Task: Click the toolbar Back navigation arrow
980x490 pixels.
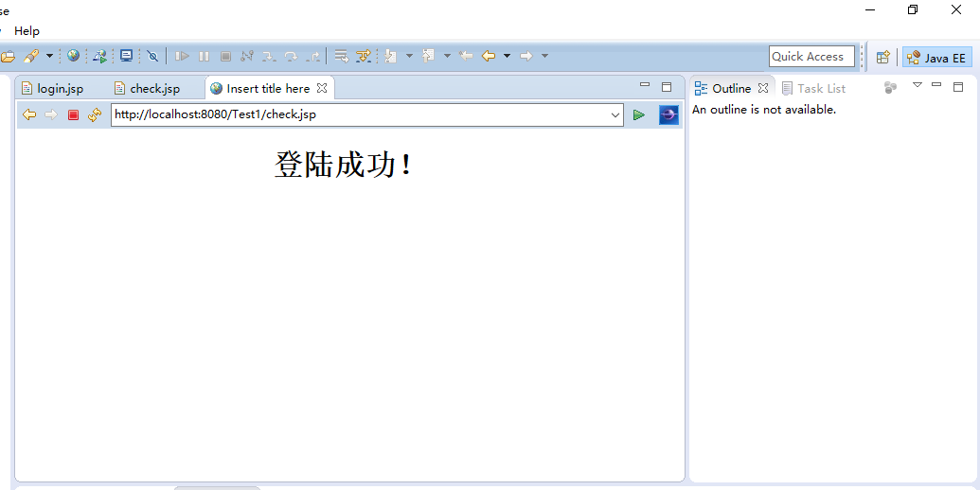Action: coord(489,56)
